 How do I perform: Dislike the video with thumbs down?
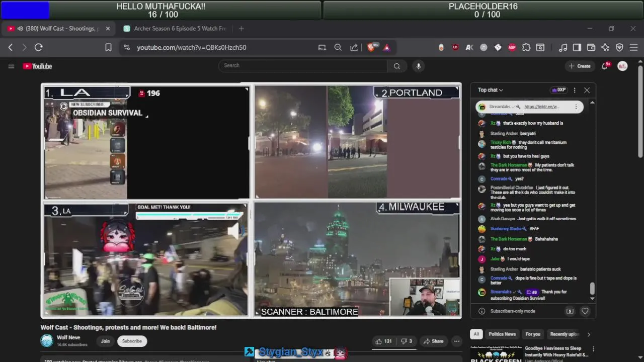pos(407,341)
